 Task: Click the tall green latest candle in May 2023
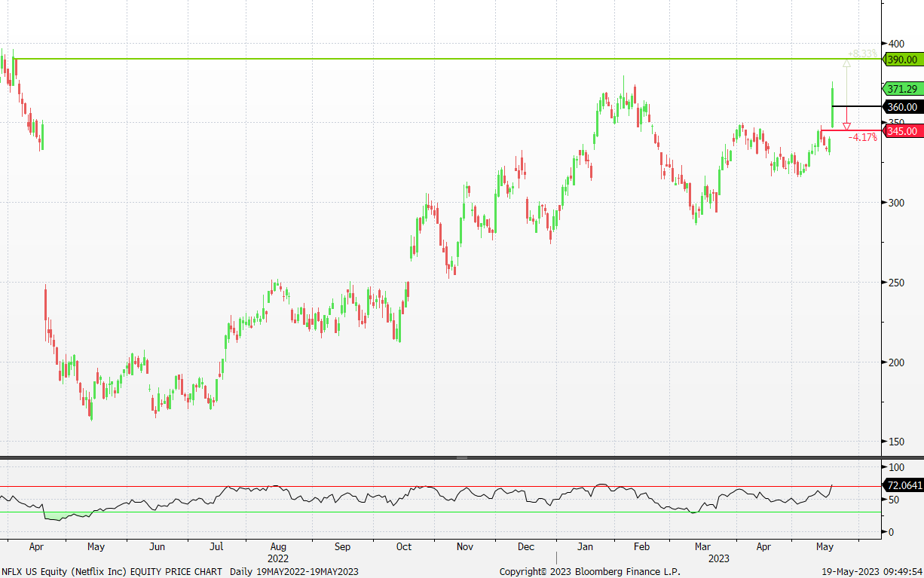coord(832,106)
